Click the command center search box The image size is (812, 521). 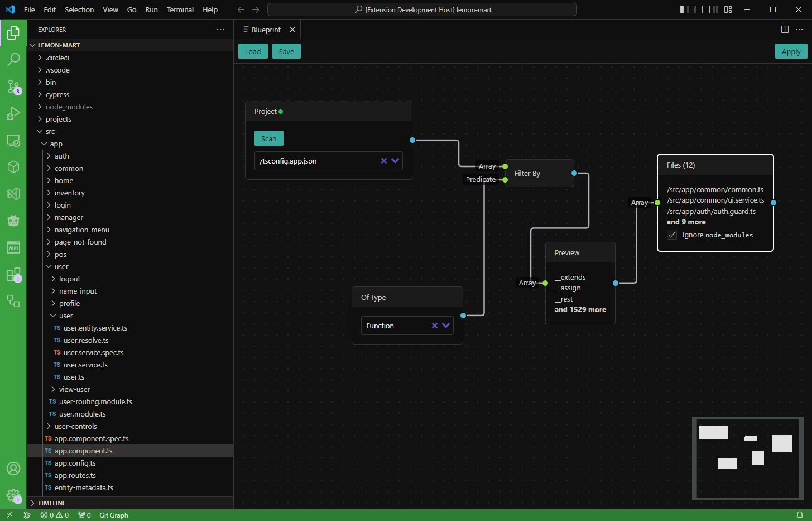[x=422, y=9]
